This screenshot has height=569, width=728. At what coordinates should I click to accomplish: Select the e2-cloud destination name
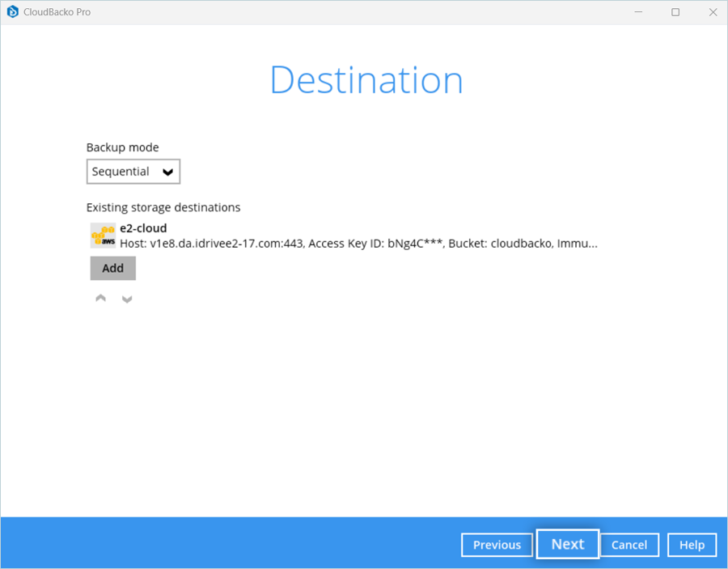pyautogui.click(x=143, y=228)
